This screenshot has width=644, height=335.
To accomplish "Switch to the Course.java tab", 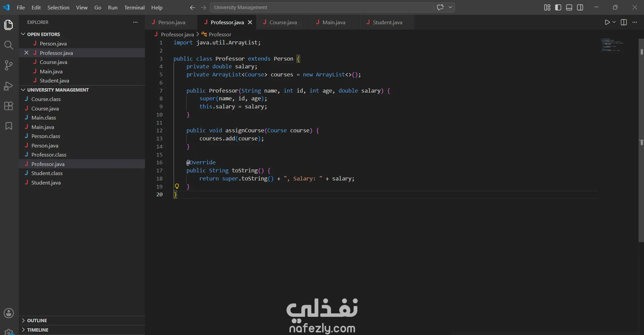I will (x=283, y=22).
